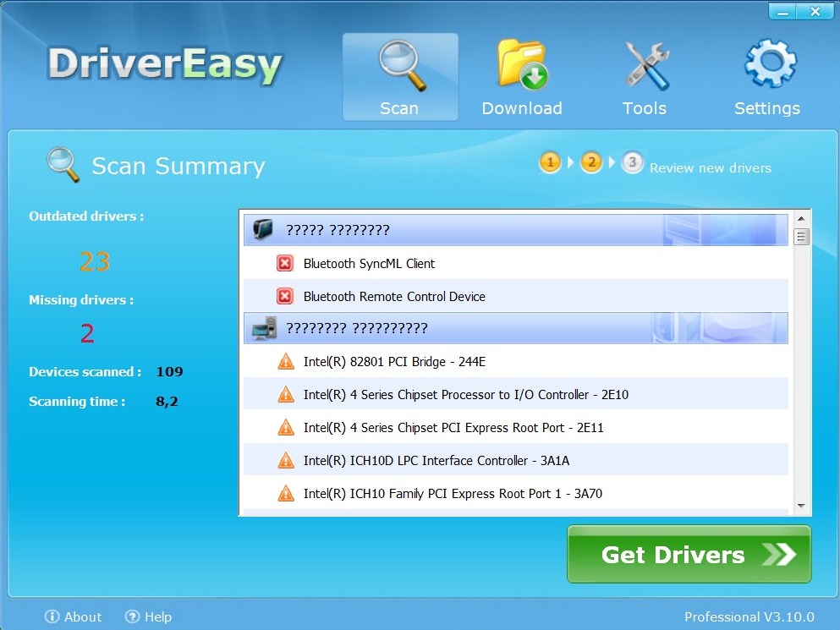Open the About link
840x630 pixels.
pyautogui.click(x=83, y=617)
